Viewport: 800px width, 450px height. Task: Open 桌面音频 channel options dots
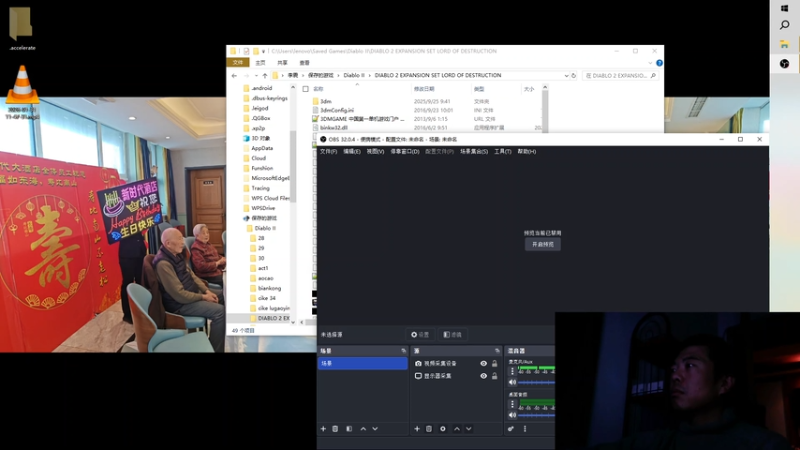pos(512,404)
